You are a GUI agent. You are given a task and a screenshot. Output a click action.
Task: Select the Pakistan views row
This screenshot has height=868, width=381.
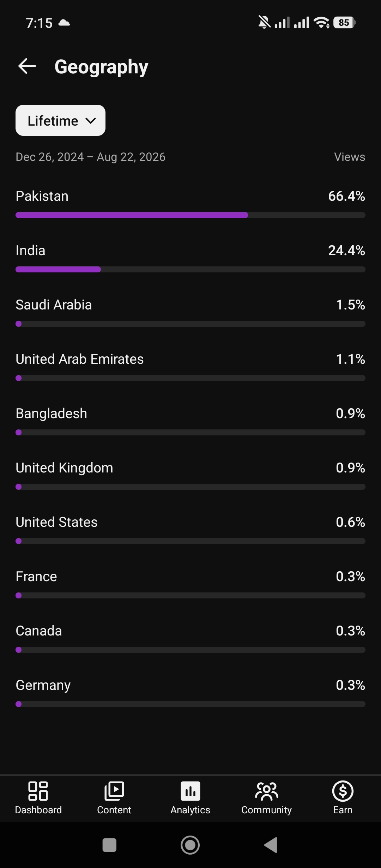pos(190,204)
